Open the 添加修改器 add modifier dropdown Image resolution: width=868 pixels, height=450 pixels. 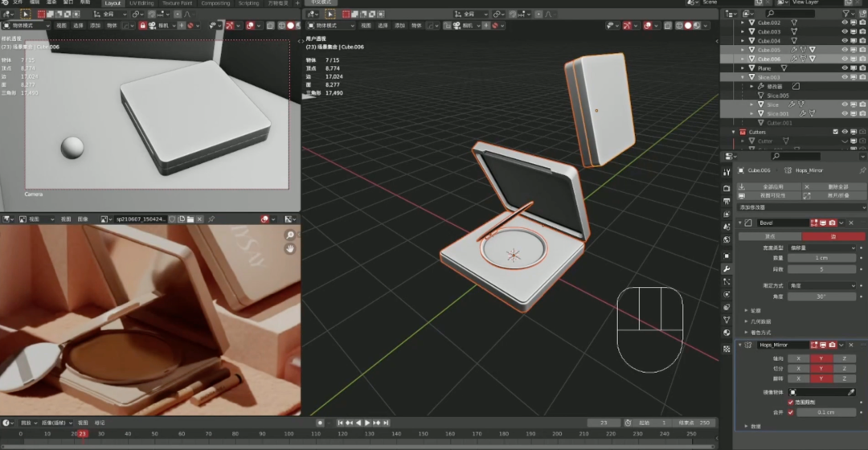coord(801,207)
